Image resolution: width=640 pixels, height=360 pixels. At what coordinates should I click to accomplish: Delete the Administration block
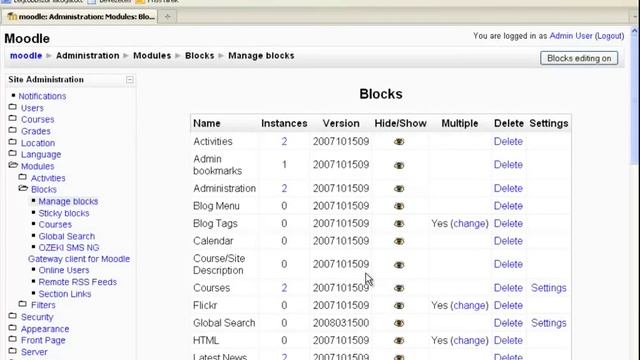click(x=508, y=189)
